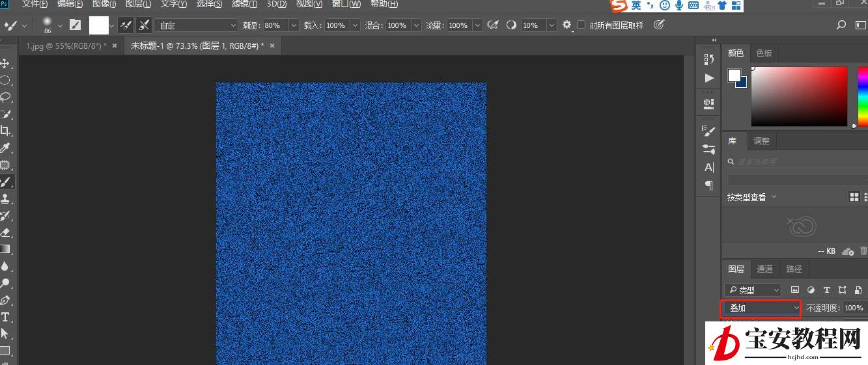Viewport: 868px width, 365px height.
Task: Click the Creative Cloud sync status icon
Action: click(x=847, y=250)
